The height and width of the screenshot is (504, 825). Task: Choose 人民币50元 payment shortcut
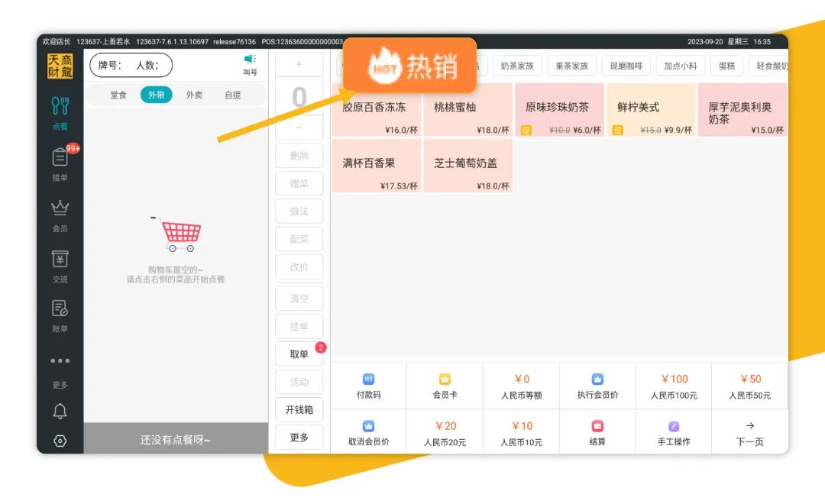pyautogui.click(x=750, y=386)
